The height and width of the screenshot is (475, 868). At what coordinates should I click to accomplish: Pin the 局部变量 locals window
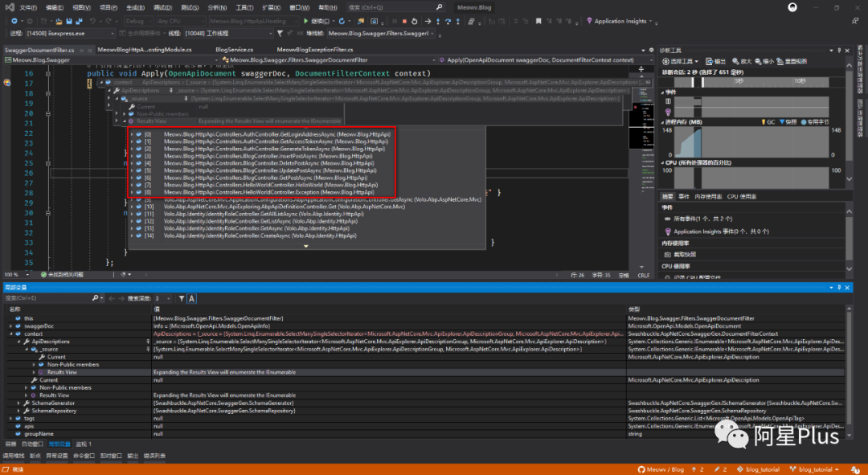point(839,287)
